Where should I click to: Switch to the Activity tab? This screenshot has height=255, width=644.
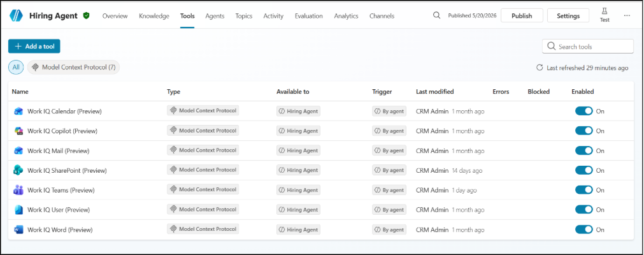click(x=273, y=16)
